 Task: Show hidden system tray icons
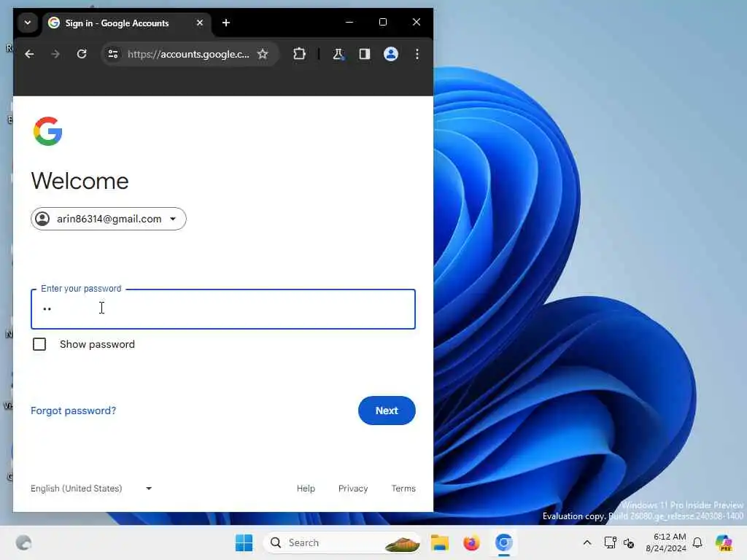tap(587, 542)
